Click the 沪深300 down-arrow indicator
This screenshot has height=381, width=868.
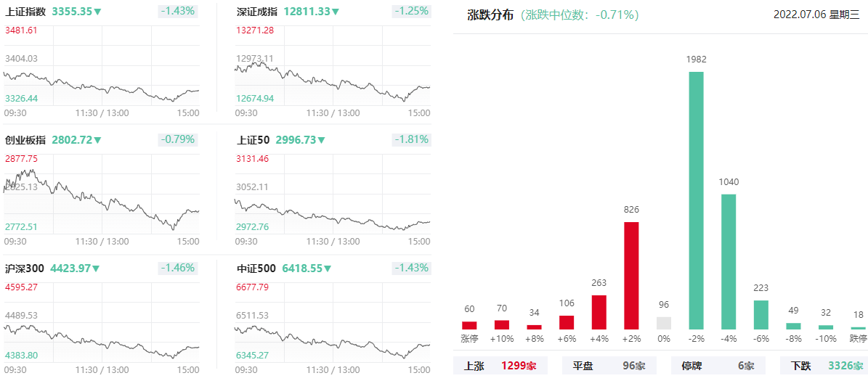[96, 269]
